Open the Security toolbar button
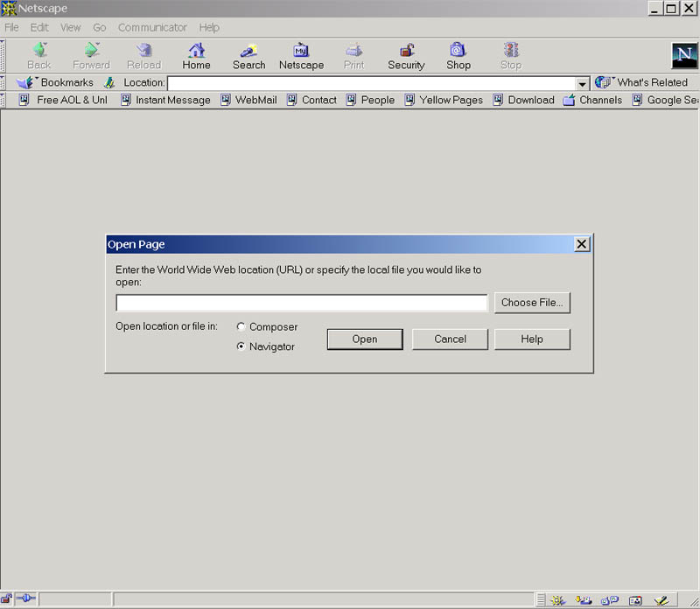Screen dimensions: 700x609 pyautogui.click(x=406, y=56)
